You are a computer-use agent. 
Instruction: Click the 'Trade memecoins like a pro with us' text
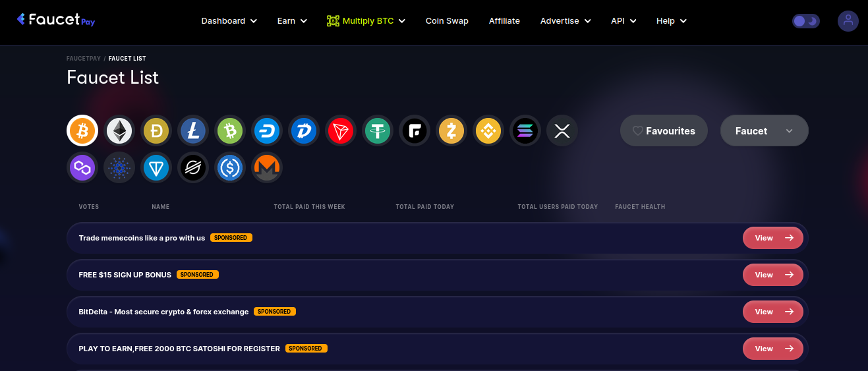coord(142,238)
